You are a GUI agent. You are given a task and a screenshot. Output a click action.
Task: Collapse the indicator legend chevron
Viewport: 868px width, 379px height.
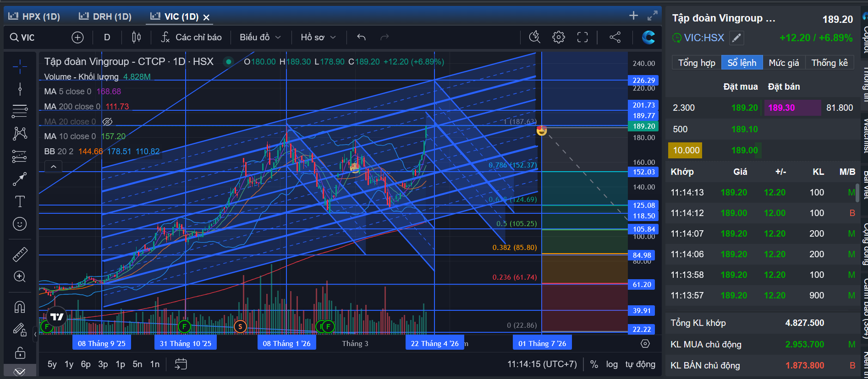53,167
